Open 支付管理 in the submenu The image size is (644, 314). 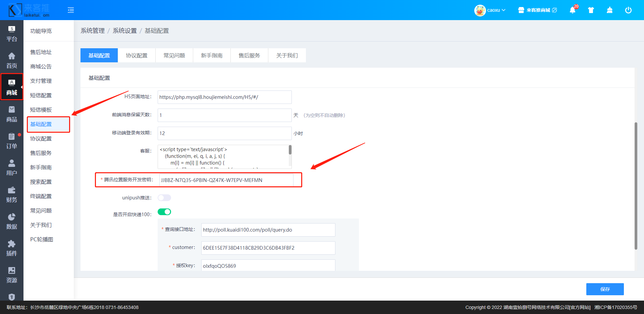(x=41, y=81)
